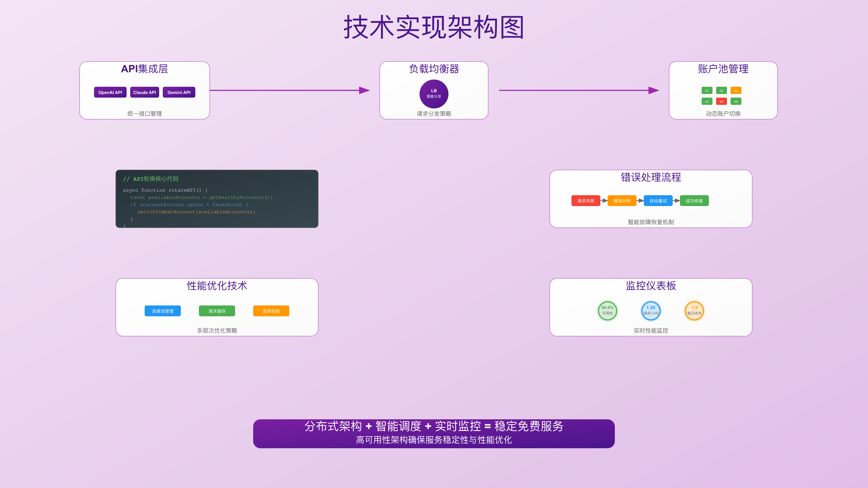The width and height of the screenshot is (868, 488).
Task: Click the orange 错误分析 step
Action: [622, 201]
